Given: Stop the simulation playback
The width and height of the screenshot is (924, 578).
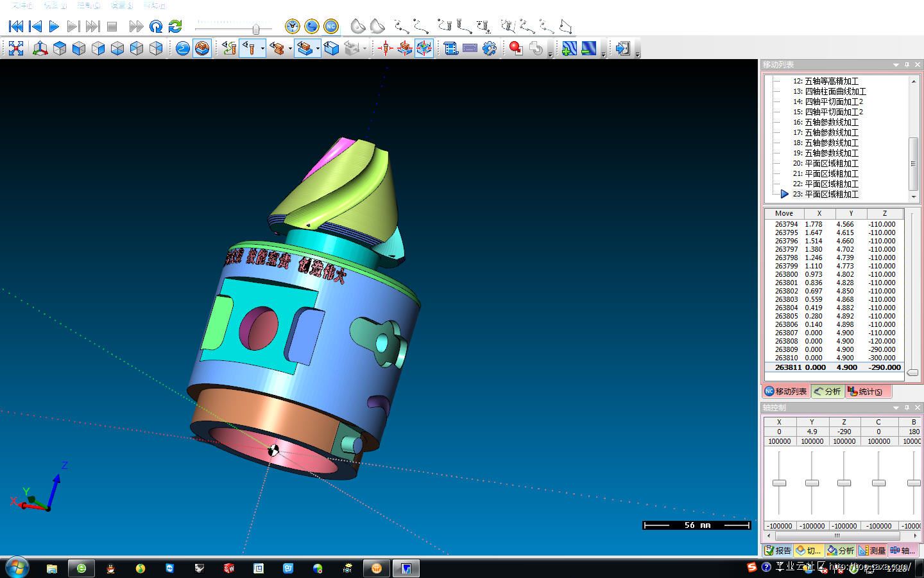Looking at the screenshot, I should click(112, 26).
